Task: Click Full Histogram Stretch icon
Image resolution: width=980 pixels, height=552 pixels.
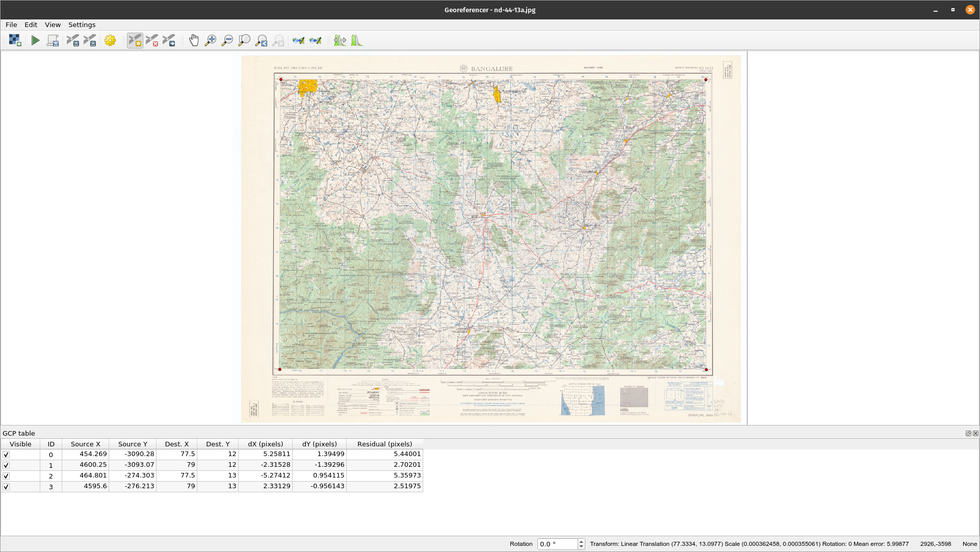Action: [340, 40]
